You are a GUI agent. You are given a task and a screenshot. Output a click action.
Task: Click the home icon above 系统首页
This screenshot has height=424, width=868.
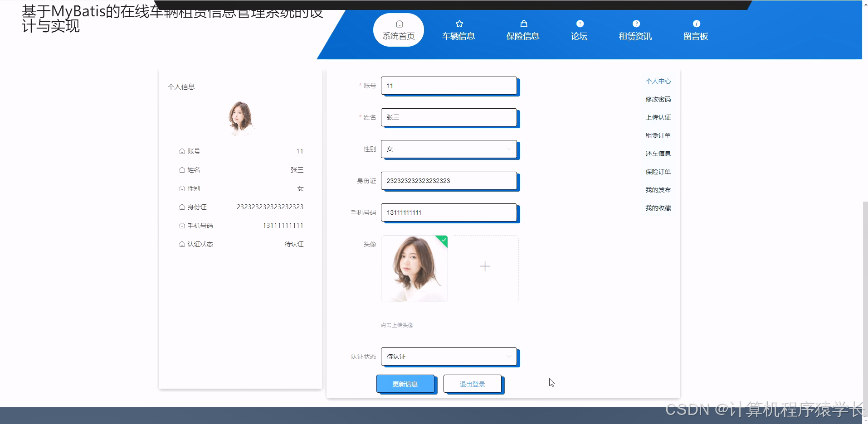pyautogui.click(x=399, y=24)
